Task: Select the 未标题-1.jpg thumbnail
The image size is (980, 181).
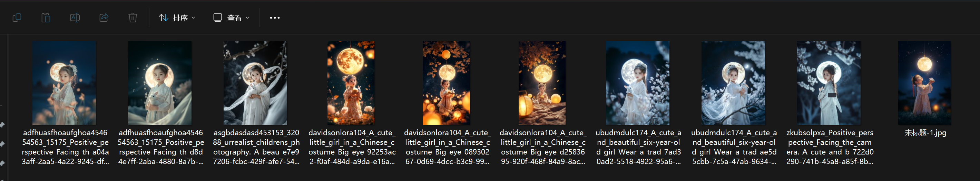Action: [x=924, y=83]
